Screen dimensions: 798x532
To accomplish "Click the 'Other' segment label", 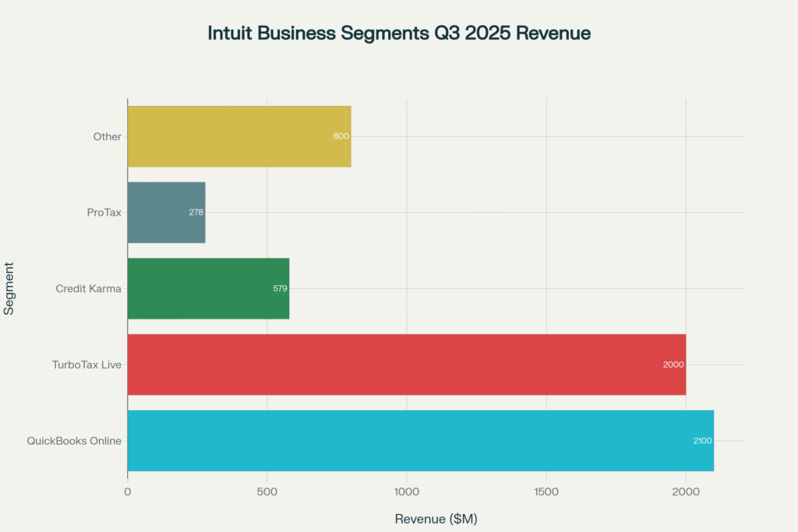I will click(108, 136).
